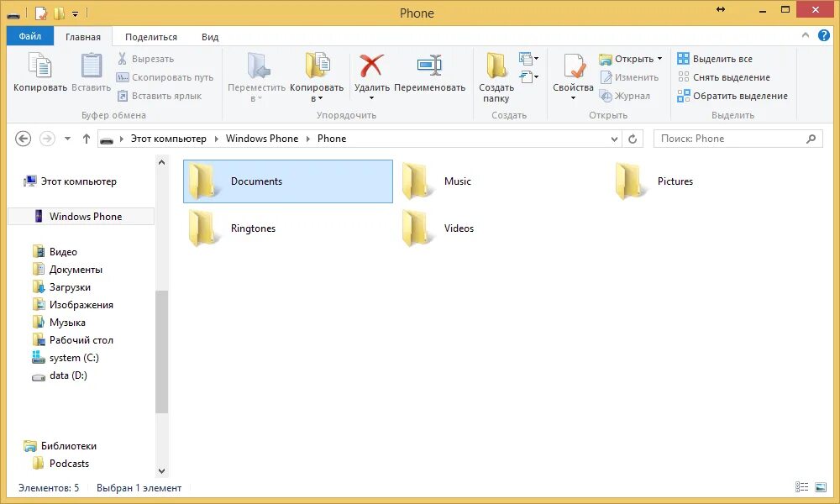
Task: Click Cut (Вырезать) scissors icon
Action: point(122,59)
